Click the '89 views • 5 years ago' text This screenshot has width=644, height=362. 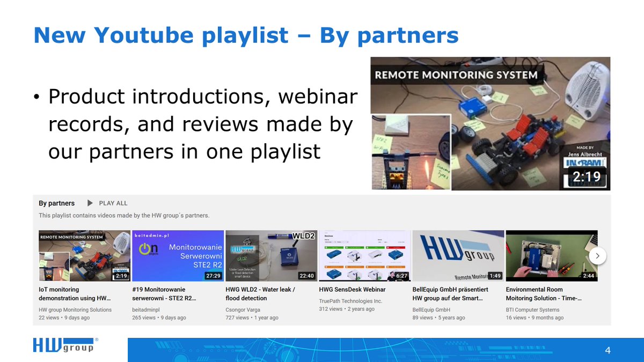coord(438,317)
